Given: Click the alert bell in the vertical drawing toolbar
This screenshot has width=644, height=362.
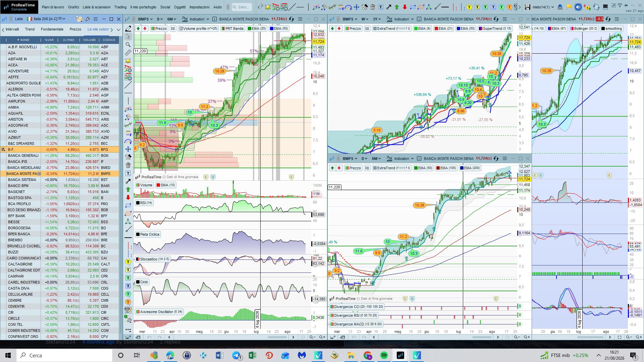Looking at the screenshot, I should pos(128,61).
